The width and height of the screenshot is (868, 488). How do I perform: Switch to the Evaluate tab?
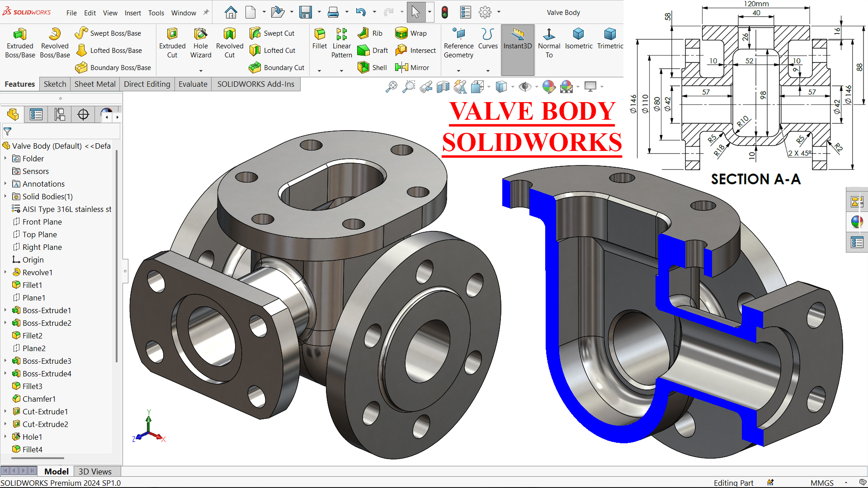point(193,84)
